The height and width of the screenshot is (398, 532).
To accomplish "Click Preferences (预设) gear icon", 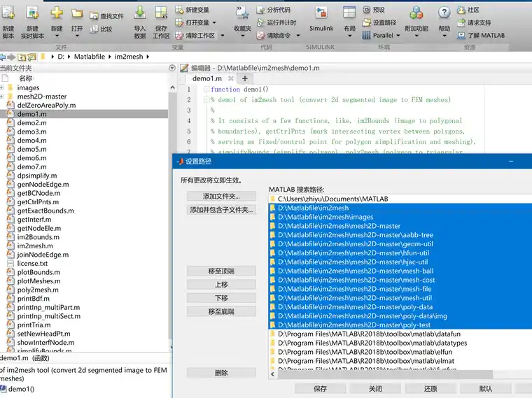I will 366,10.
